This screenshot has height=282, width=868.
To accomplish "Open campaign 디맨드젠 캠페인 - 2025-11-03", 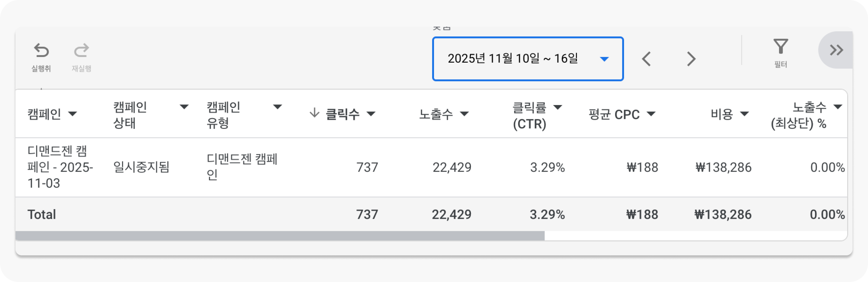I will (60, 167).
